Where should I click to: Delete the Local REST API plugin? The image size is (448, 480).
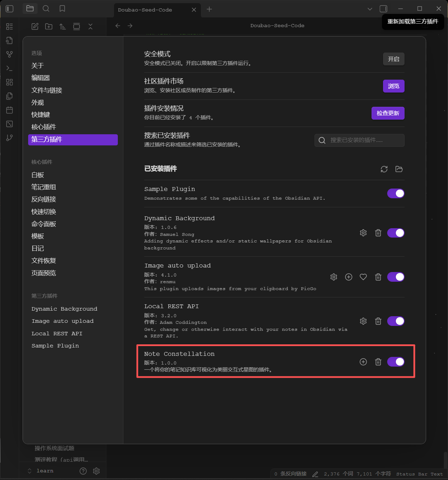[378, 321]
